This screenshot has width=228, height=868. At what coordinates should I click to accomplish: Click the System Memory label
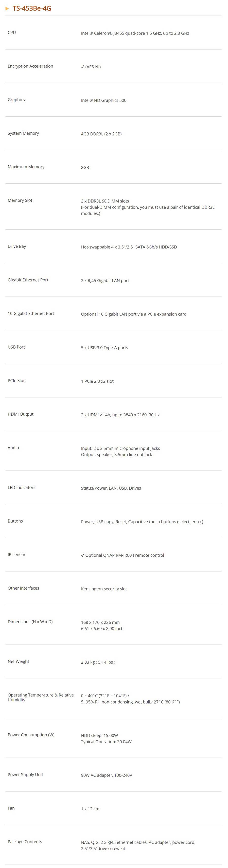tap(23, 133)
